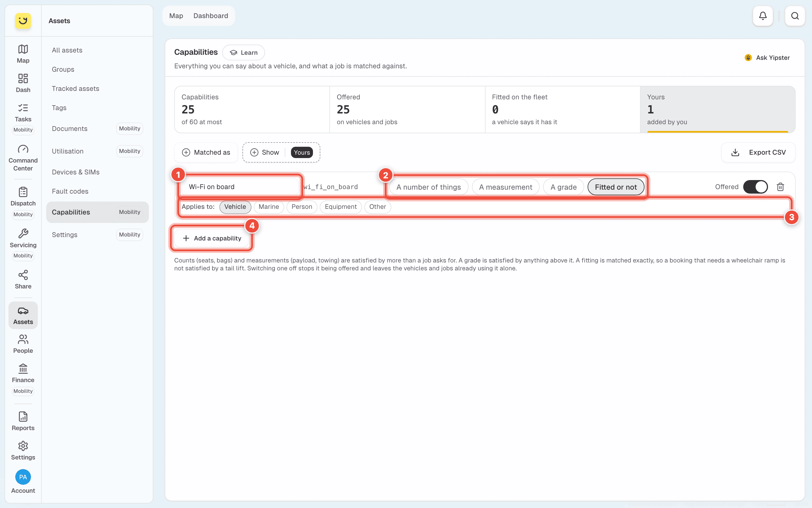Viewport: 812px width, 508px height.
Task: Open Fault codes menu item
Action: click(x=97, y=191)
